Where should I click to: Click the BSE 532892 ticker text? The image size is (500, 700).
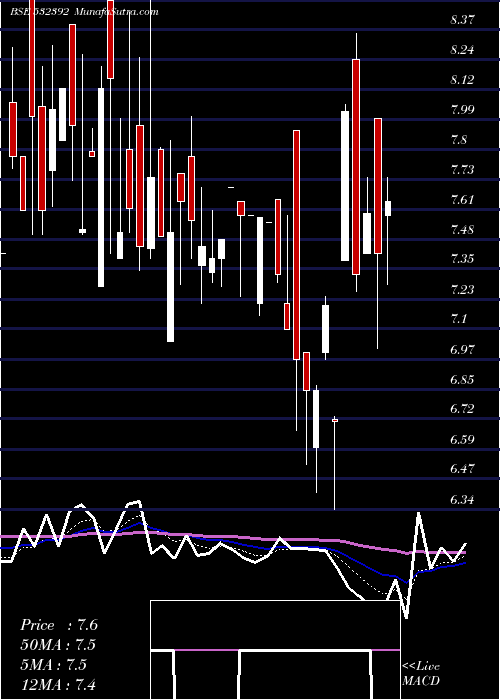coord(40,12)
